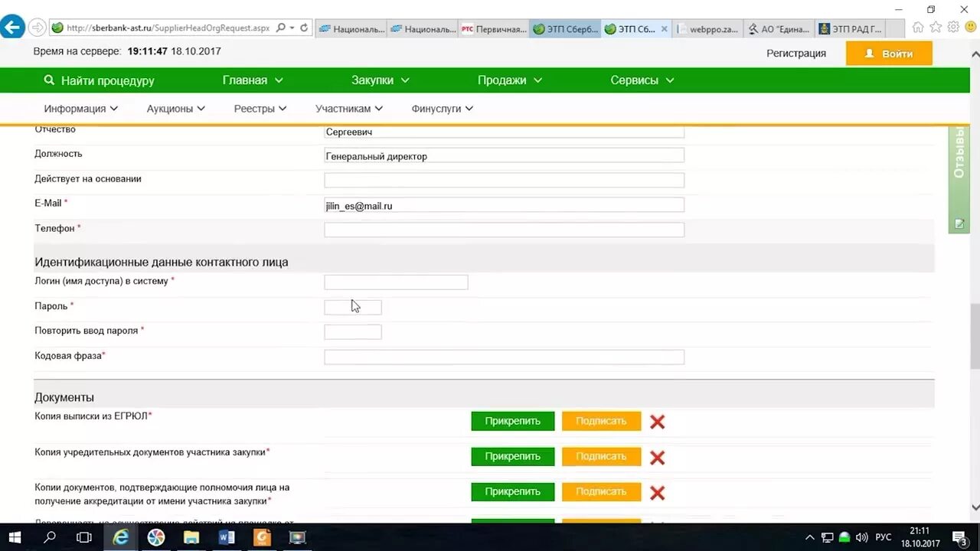The height and width of the screenshot is (551, 980).
Task: Expand the Сервисы menu
Action: (x=642, y=80)
